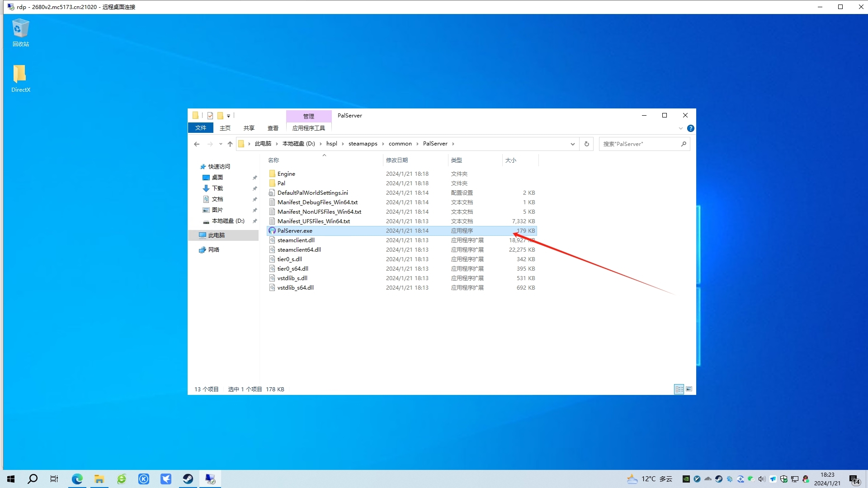This screenshot has width=868, height=488.
Task: Click the Properties quick access toolbar icon
Action: [210, 116]
